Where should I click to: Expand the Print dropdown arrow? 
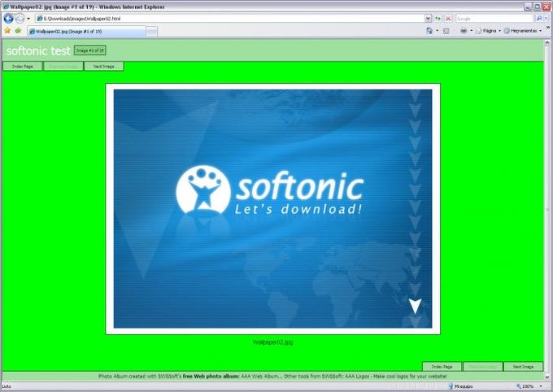(471, 31)
